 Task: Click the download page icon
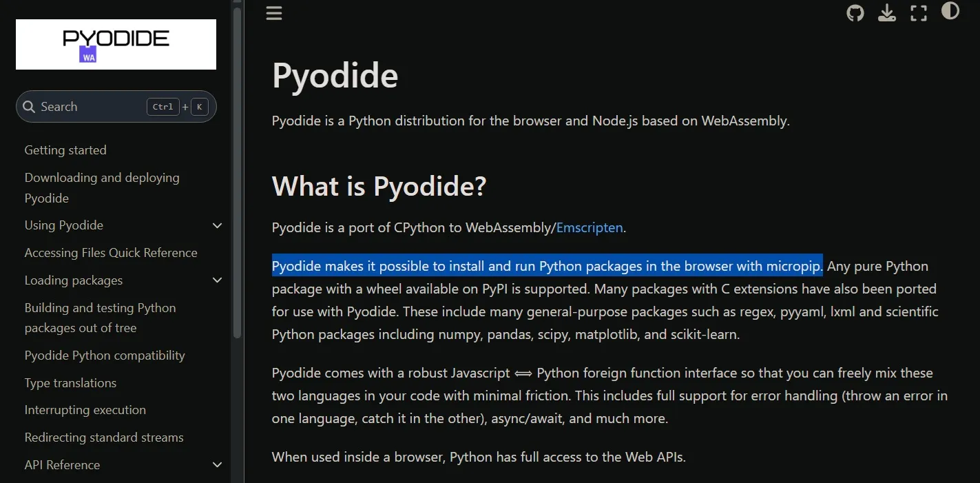pos(887,13)
